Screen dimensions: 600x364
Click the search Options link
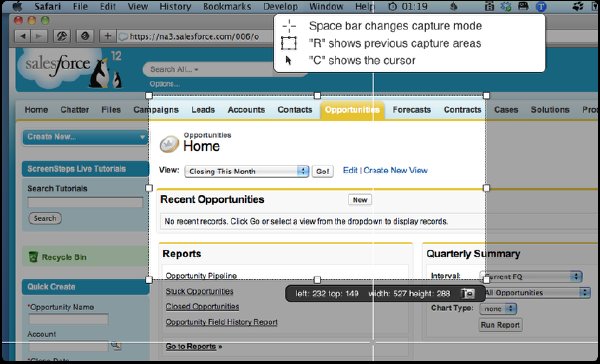[165, 84]
